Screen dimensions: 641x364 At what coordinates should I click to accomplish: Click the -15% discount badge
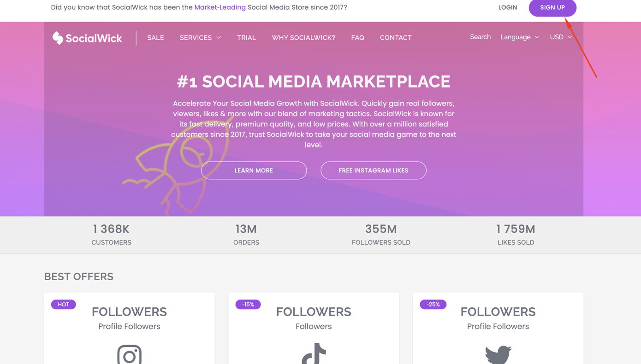pyautogui.click(x=248, y=304)
